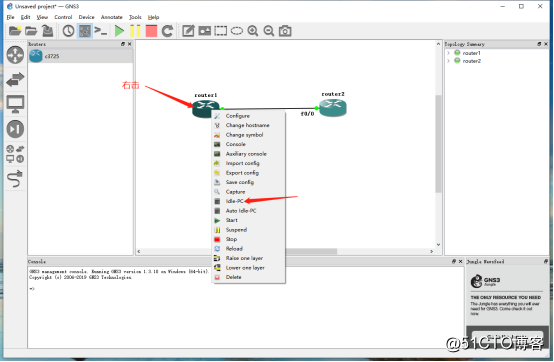Choose Raise one layer in context menu
Screen dimensions: 554x362
[x=248, y=258]
